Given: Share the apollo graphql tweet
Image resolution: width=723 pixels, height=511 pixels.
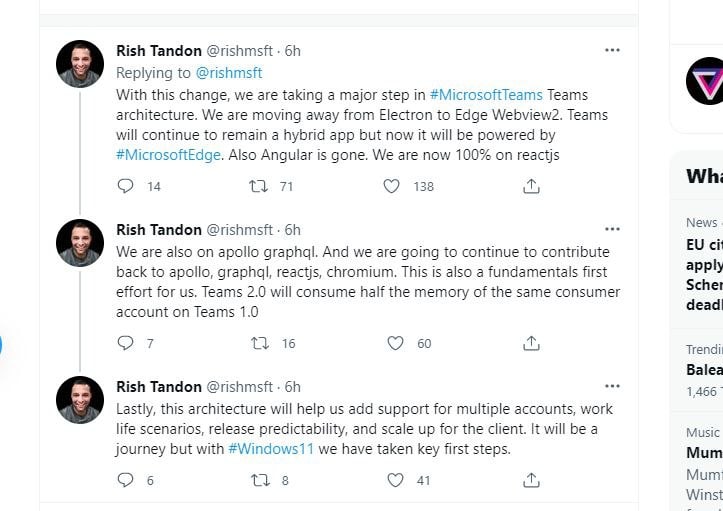Looking at the screenshot, I should coord(531,343).
